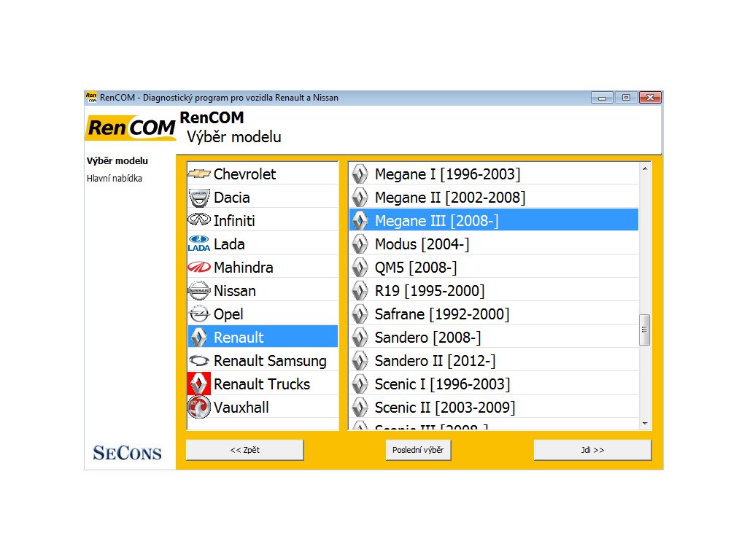Close the RenCOM window
Image resolution: width=747 pixels, height=560 pixels.
(650, 98)
